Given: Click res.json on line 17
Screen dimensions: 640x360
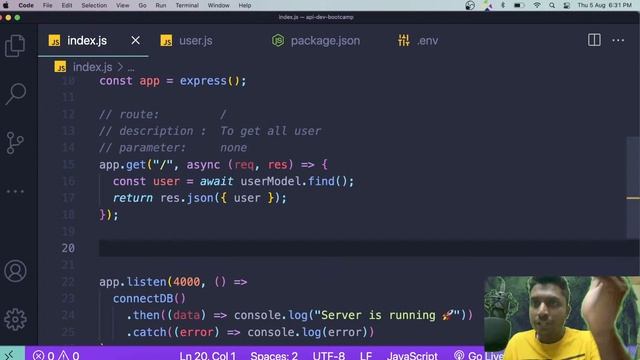Looking at the screenshot, I should pyautogui.click(x=187, y=198).
